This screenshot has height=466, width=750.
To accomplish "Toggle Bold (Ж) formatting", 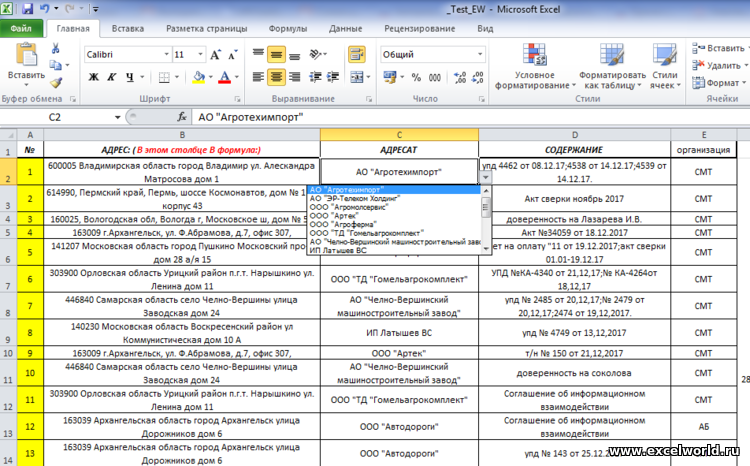I will pyautogui.click(x=94, y=77).
